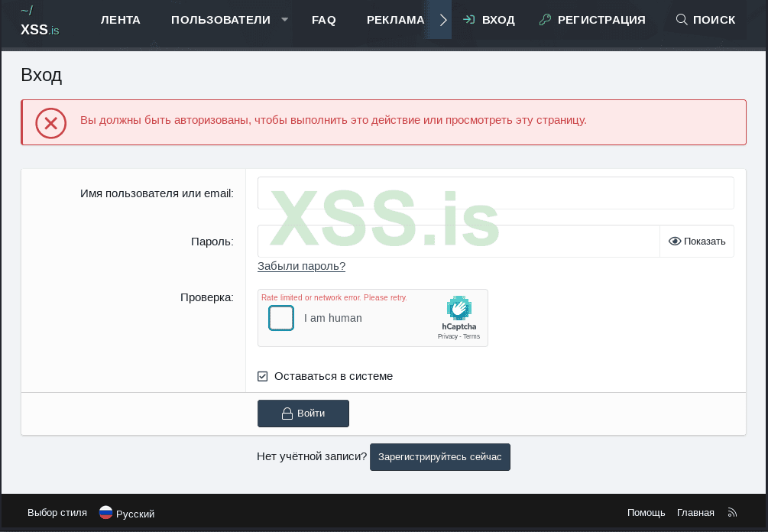Click the navigation overflow chevron arrow
Screen dimensions: 768x532
[x=442, y=20]
